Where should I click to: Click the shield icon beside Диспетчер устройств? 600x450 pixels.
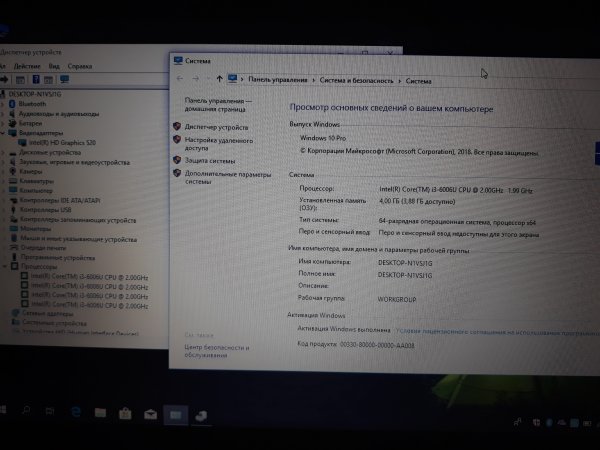(177, 127)
